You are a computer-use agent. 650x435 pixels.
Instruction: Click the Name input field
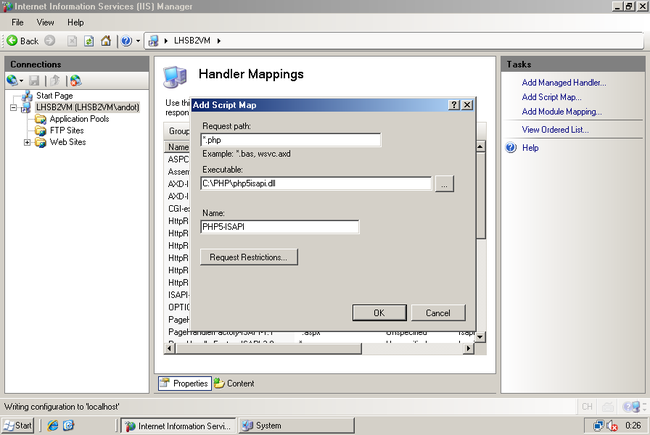pos(280,227)
